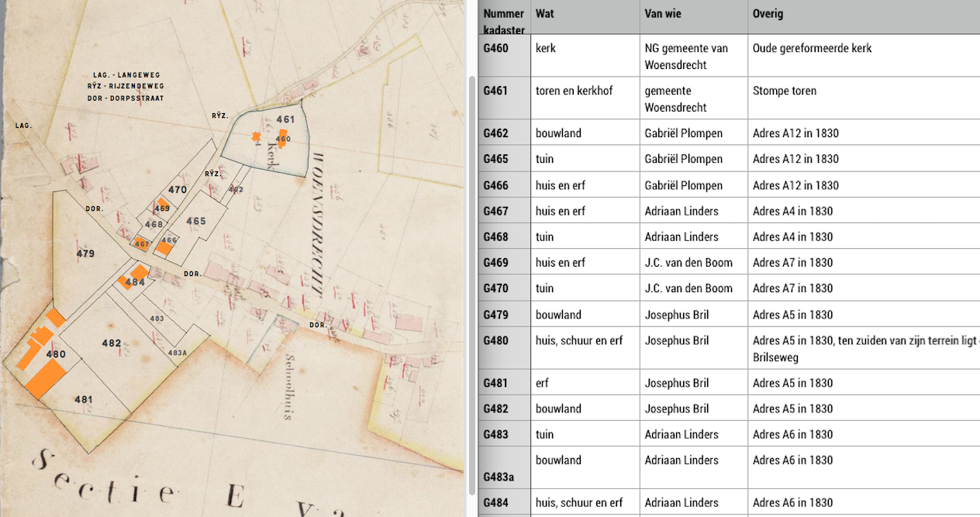980x517 pixels.
Task: Select the orange house on parcel 469
Action: (x=162, y=205)
